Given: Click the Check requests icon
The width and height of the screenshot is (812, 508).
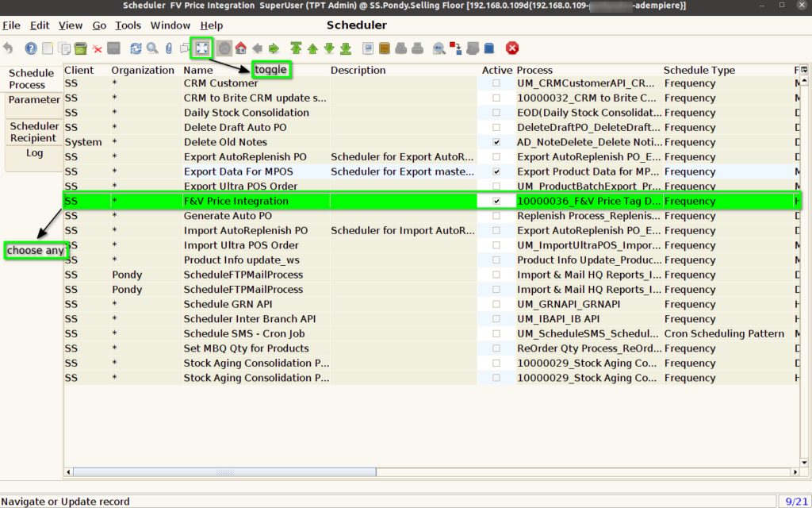Looking at the screenshot, I should click(473, 48).
